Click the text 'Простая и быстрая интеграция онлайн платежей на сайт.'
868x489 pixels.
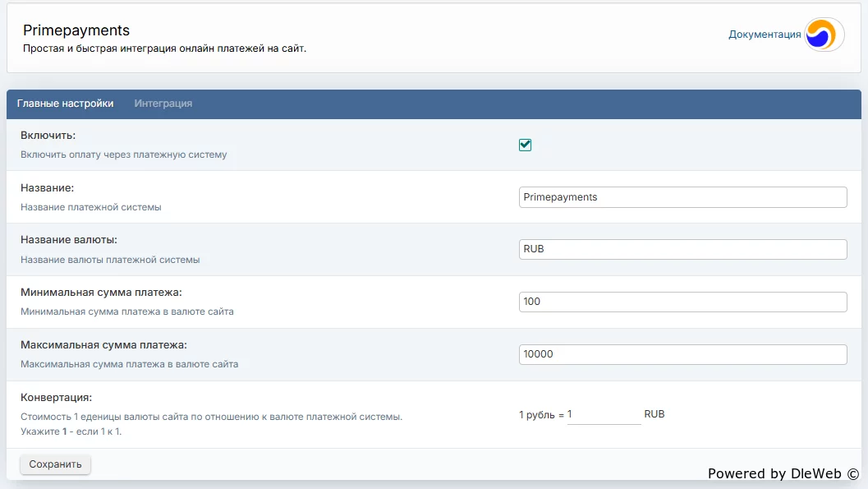point(164,48)
